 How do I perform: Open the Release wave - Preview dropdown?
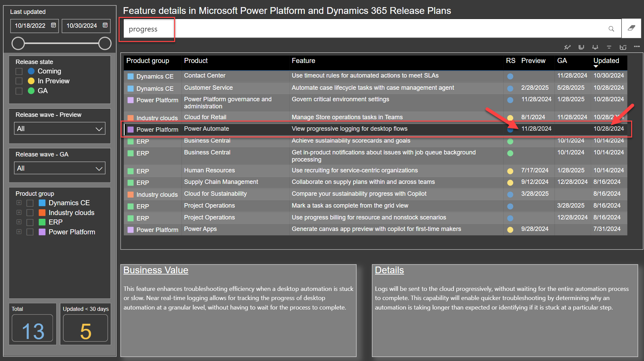point(60,129)
